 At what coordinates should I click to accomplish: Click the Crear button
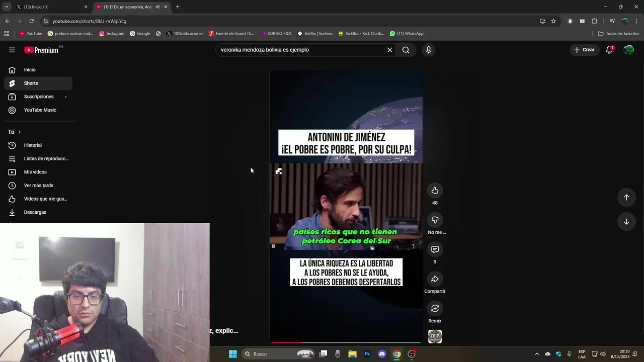pos(584,50)
